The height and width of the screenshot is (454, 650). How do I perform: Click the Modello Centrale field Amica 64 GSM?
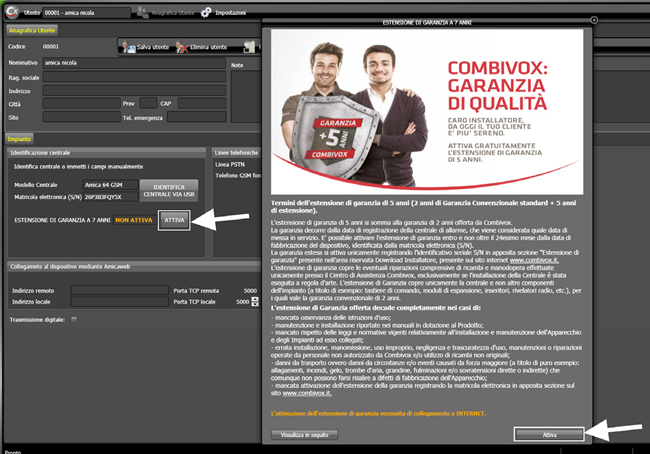pyautogui.click(x=110, y=185)
